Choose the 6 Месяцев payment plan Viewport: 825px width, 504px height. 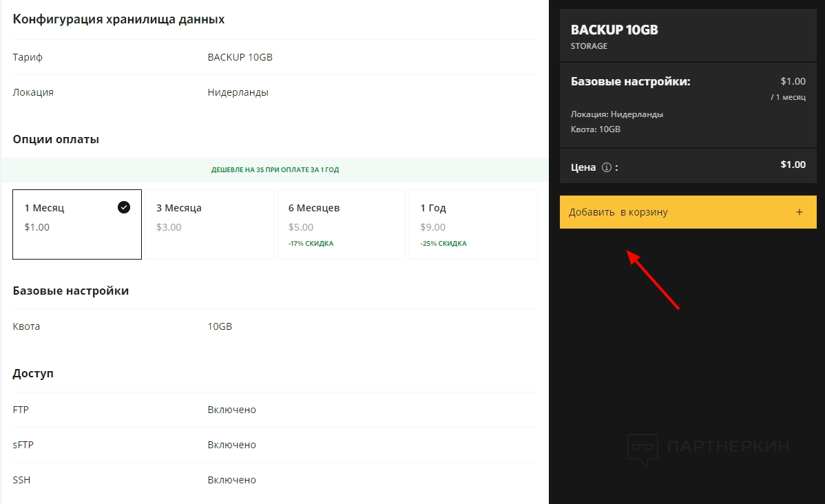(x=340, y=224)
